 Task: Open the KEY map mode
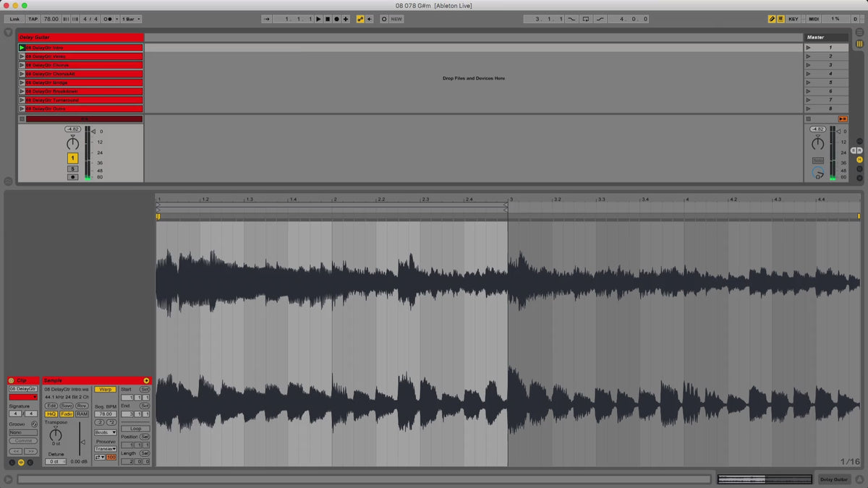click(793, 19)
